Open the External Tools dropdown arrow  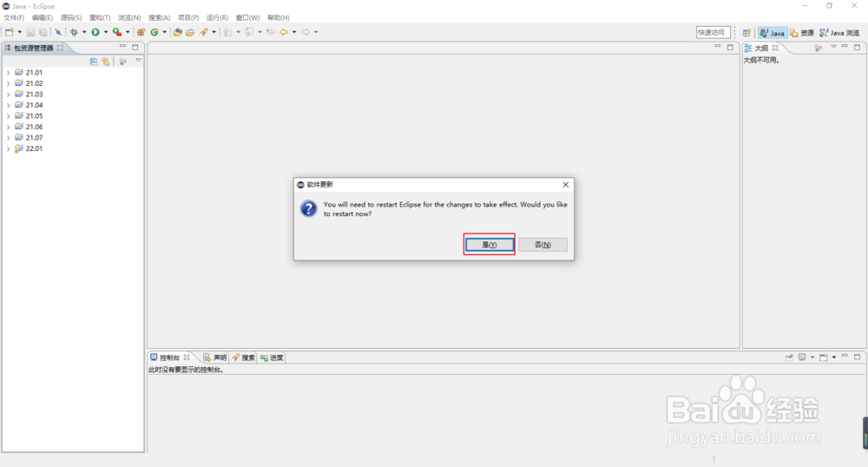[x=128, y=32]
